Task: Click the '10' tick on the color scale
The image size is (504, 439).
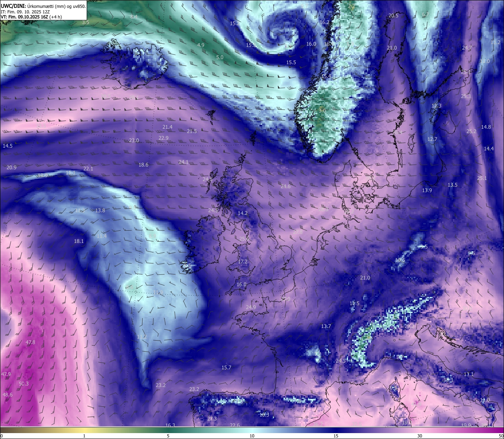Action: (x=252, y=436)
